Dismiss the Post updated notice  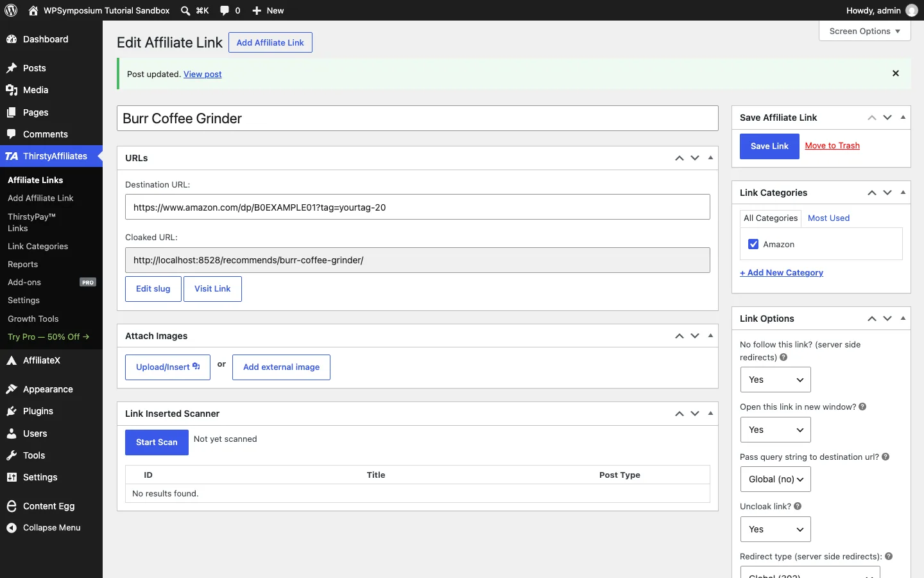click(x=896, y=73)
